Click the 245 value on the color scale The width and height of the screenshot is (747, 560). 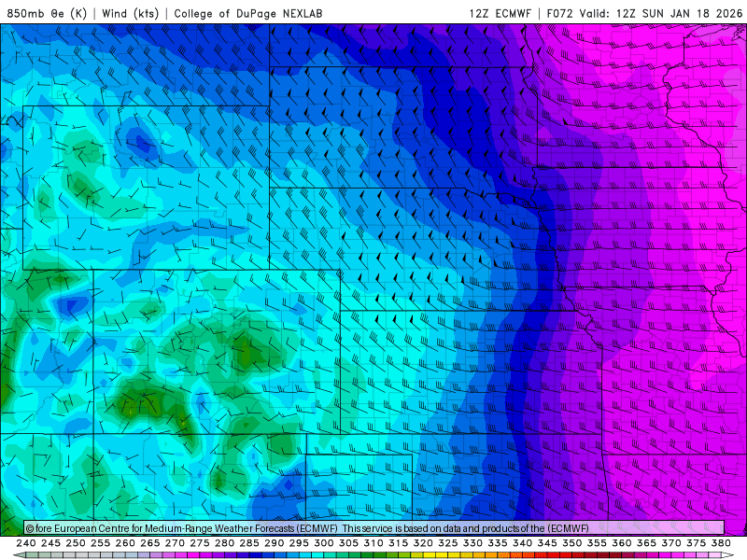tap(50, 543)
